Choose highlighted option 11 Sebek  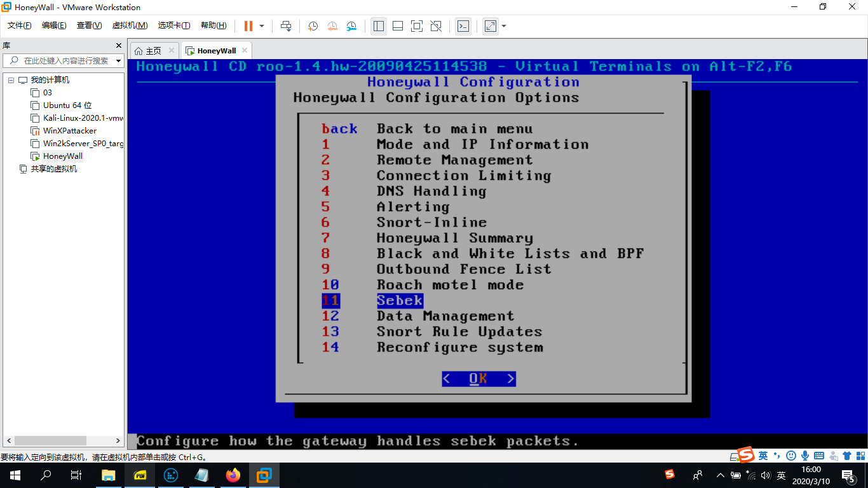[372, 301]
